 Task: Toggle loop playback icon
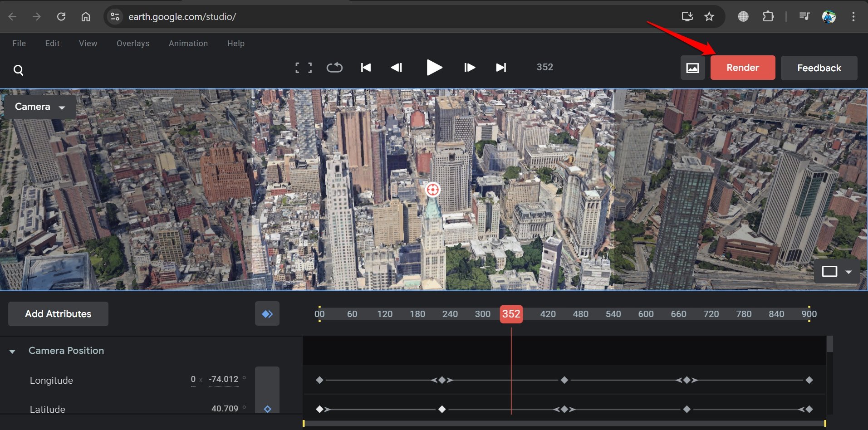point(334,68)
